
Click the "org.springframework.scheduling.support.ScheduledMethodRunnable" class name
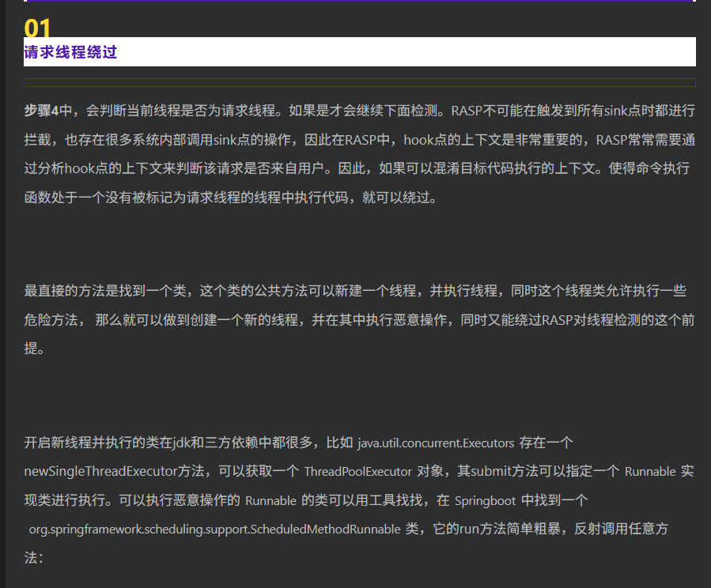tap(214, 529)
